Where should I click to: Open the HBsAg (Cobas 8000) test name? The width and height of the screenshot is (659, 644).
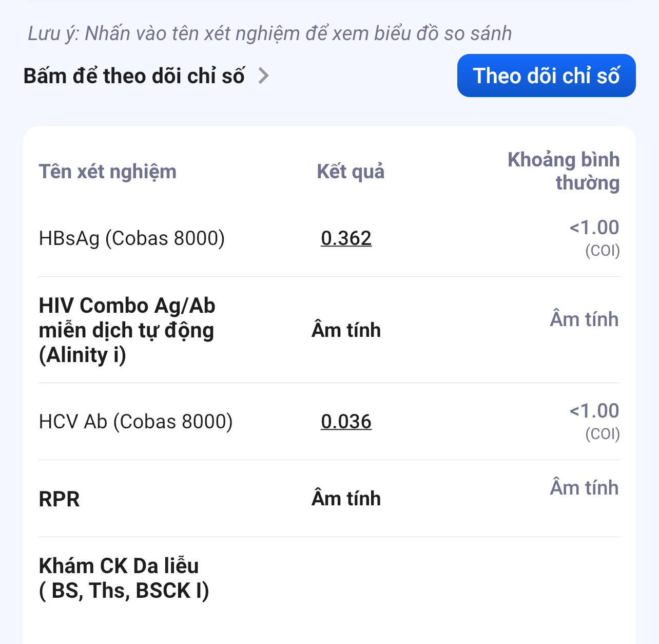(x=132, y=238)
